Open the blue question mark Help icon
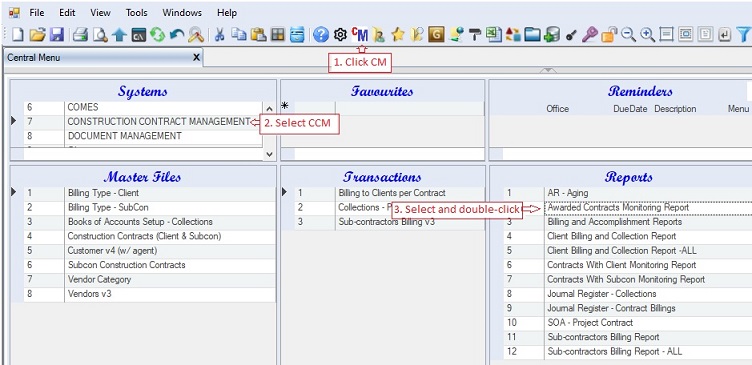This screenshot has height=365, width=752. click(321, 35)
